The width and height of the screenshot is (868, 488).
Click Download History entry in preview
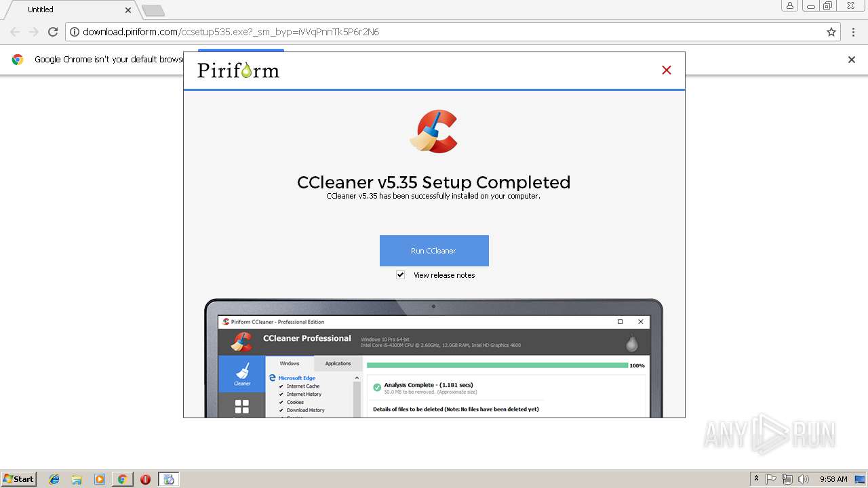coord(305,410)
